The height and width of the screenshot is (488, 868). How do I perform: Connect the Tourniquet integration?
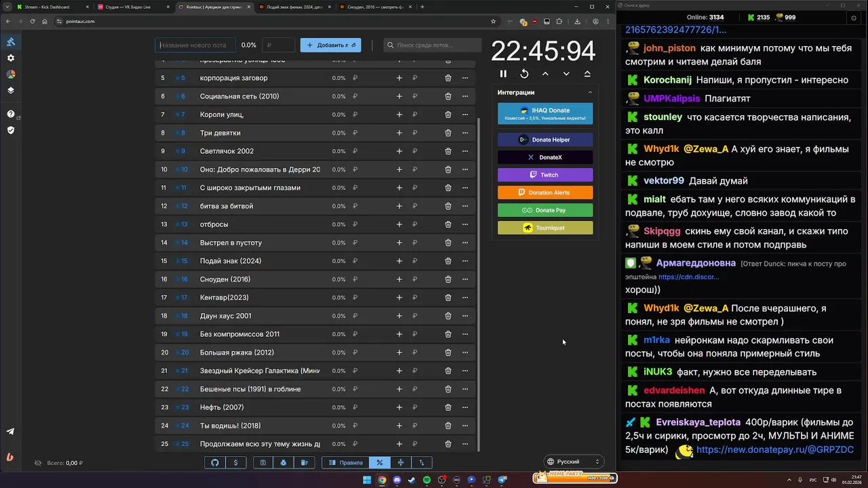(x=545, y=228)
